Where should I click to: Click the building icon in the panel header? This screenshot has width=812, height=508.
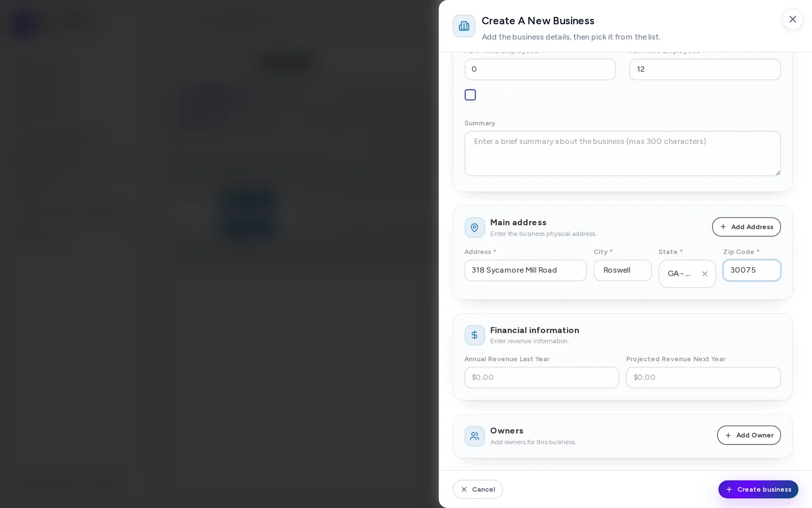pos(464,26)
